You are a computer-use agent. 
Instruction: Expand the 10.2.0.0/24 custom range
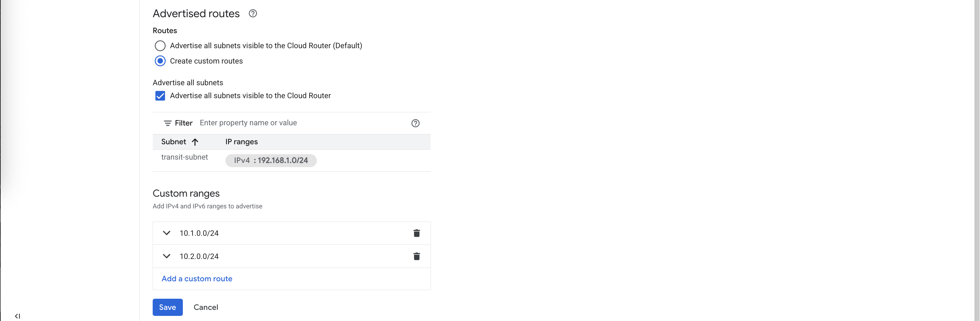167,257
